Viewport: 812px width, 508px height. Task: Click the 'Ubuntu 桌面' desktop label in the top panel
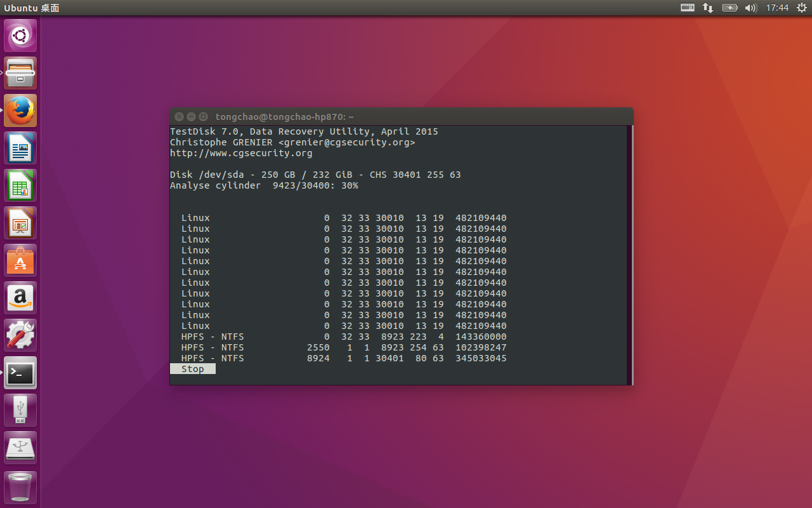pos(32,8)
